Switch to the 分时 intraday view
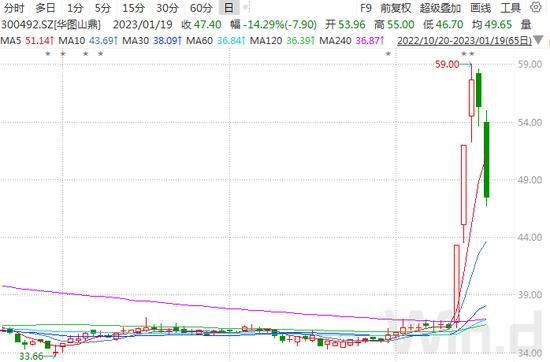 pos(14,8)
